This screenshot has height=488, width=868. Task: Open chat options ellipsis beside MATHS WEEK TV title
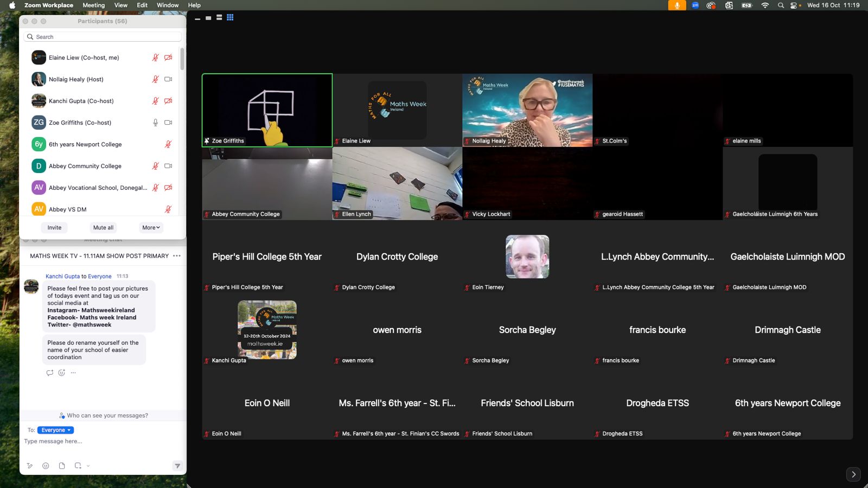(177, 256)
